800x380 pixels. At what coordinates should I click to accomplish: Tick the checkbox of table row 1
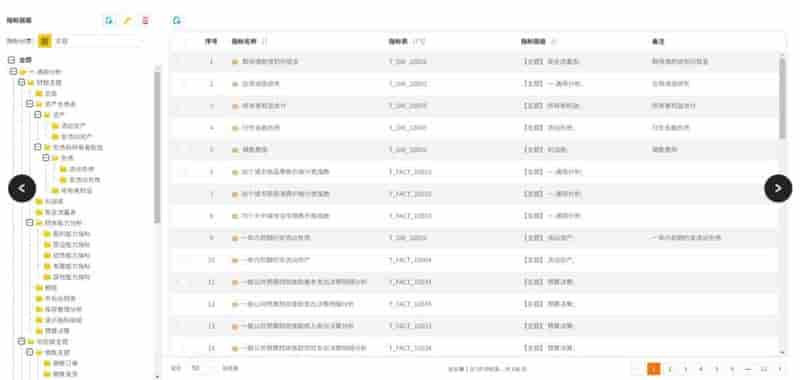pos(182,62)
